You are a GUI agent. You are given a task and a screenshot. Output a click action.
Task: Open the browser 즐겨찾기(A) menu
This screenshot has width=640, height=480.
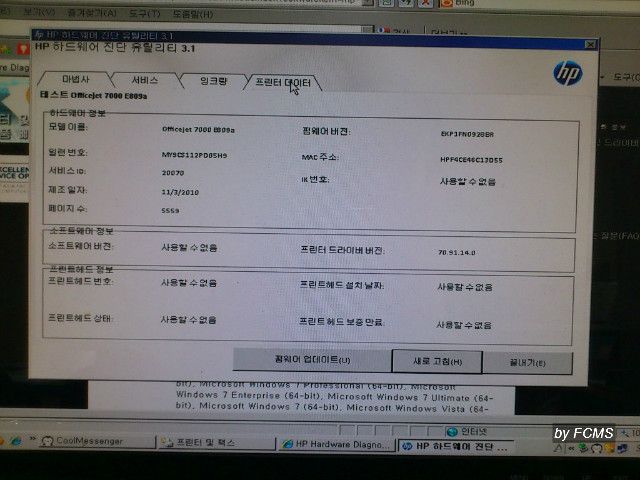(92, 13)
